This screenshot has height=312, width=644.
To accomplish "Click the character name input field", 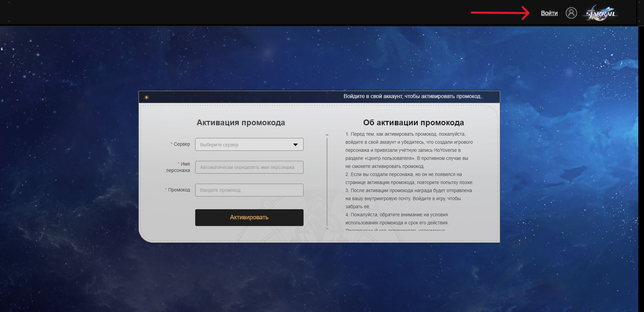I will tap(249, 167).
